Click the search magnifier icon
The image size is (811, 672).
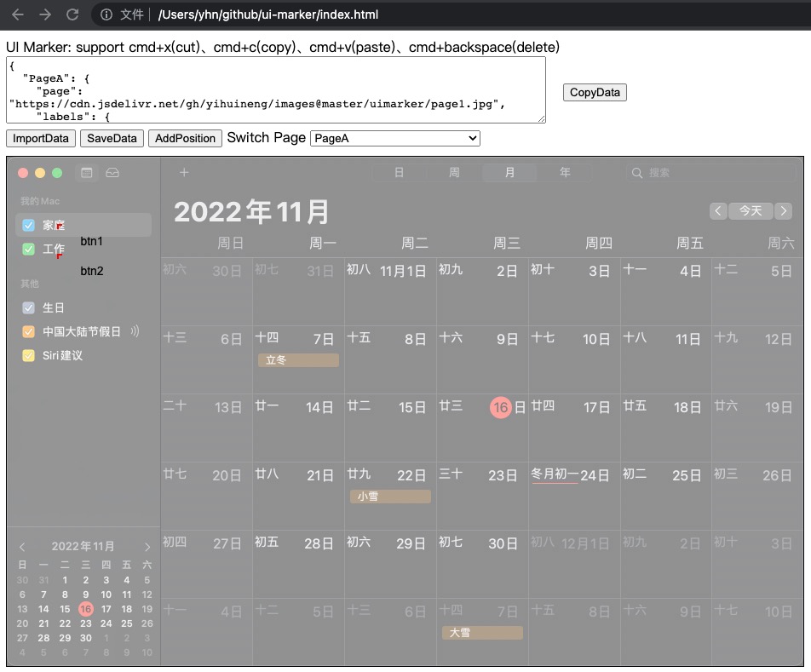click(637, 173)
